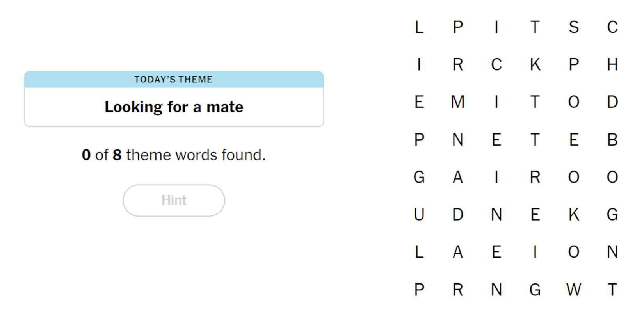Click the K in the sixth row

pyautogui.click(x=573, y=214)
